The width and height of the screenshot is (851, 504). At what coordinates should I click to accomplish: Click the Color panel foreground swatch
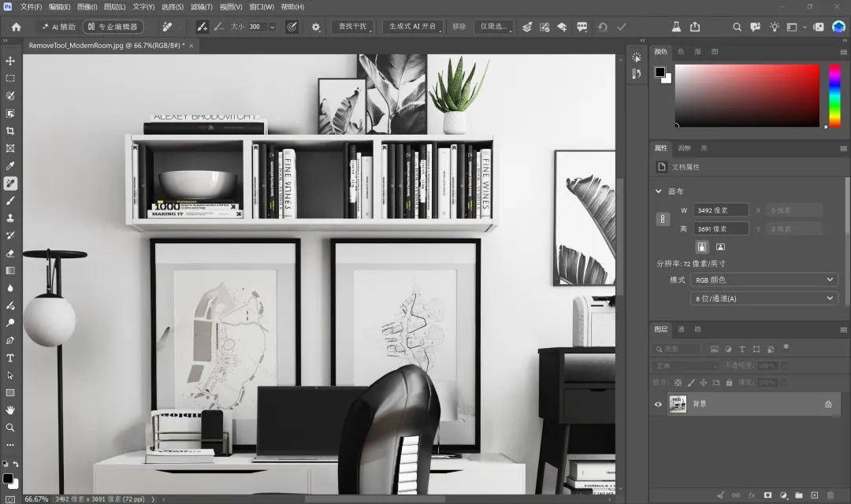(660, 72)
